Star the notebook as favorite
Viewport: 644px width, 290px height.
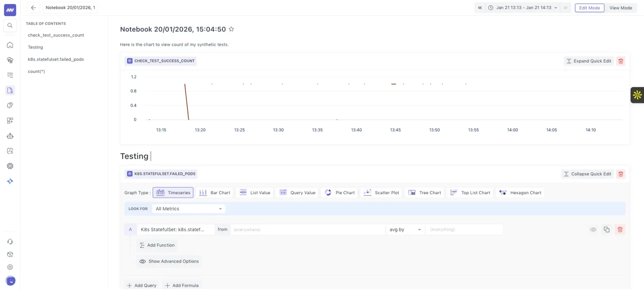(231, 29)
